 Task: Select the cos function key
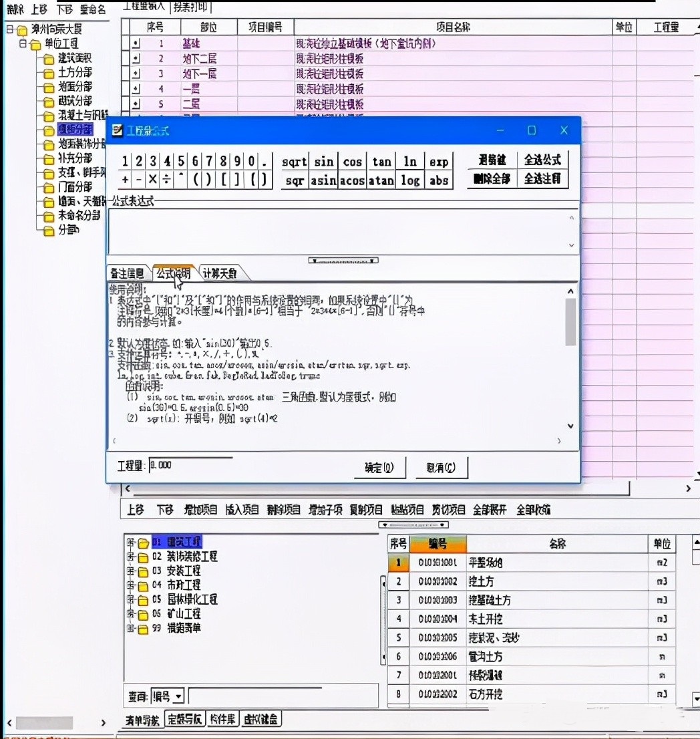tap(352, 162)
